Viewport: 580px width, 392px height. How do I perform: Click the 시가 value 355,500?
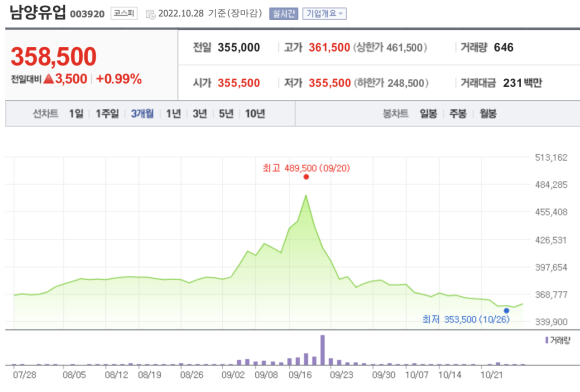coord(239,83)
